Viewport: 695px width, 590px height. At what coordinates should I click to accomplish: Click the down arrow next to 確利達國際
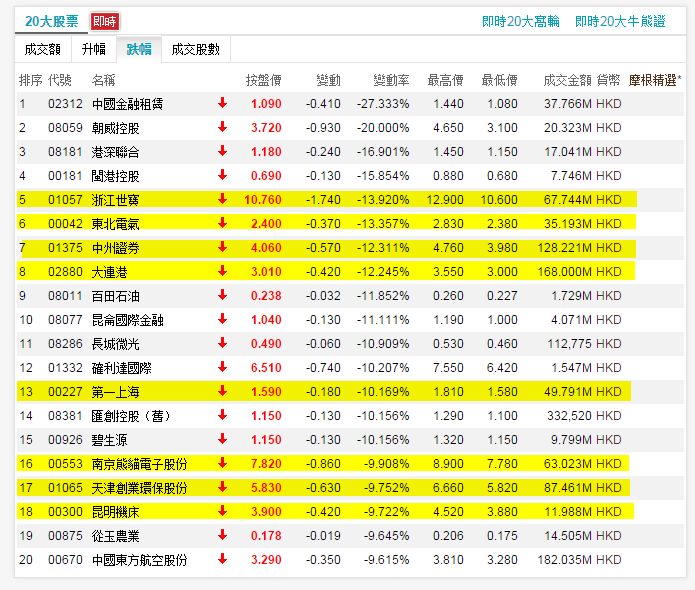222,367
